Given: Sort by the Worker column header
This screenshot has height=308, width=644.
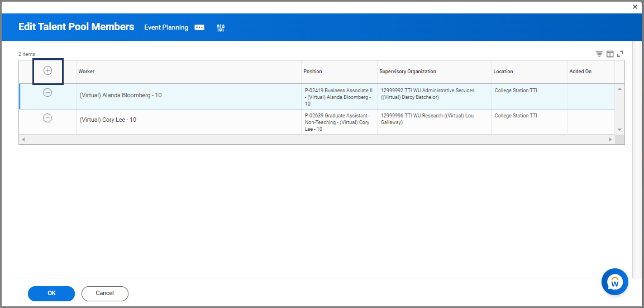Looking at the screenshot, I should 87,72.
